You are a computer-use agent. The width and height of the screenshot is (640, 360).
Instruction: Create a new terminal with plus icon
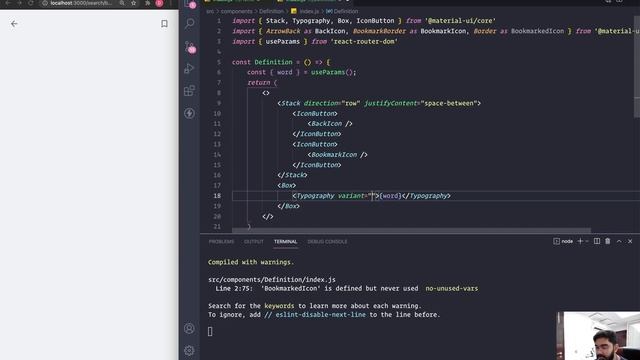[x=580, y=241]
